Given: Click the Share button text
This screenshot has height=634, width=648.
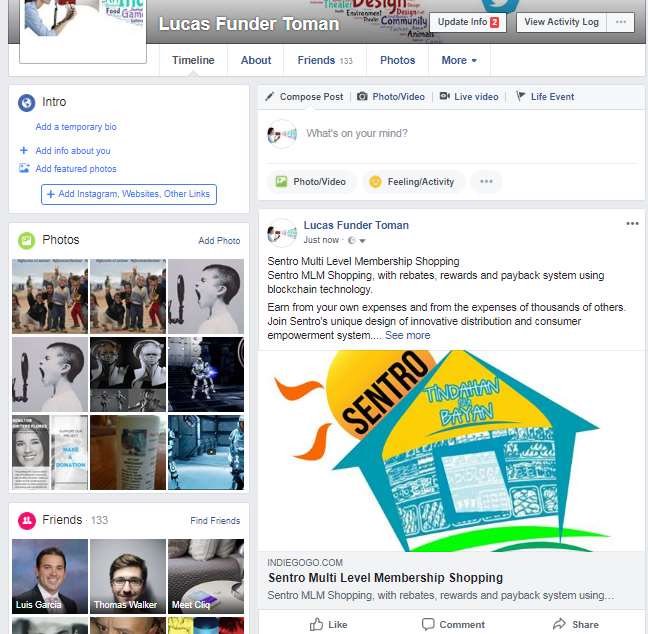Looking at the screenshot, I should tap(585, 624).
